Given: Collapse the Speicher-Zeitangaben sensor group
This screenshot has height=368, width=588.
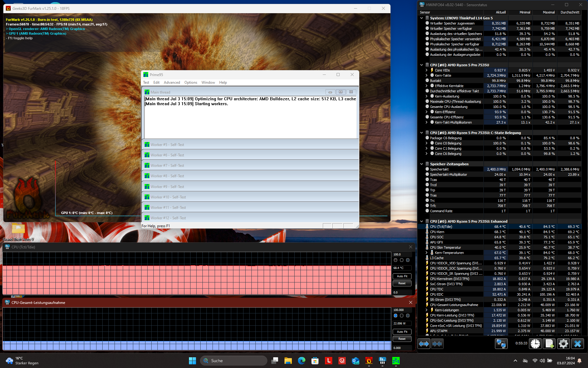Looking at the screenshot, I should coord(421,164).
